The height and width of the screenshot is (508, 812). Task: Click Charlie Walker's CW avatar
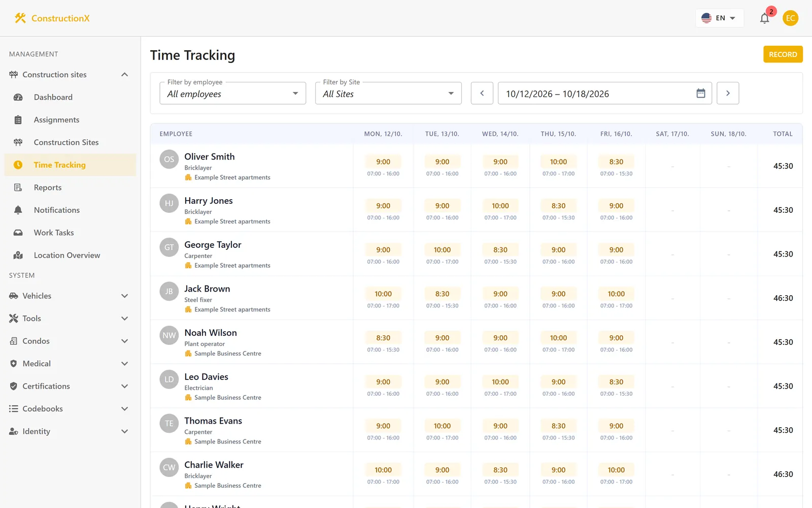coord(169,467)
